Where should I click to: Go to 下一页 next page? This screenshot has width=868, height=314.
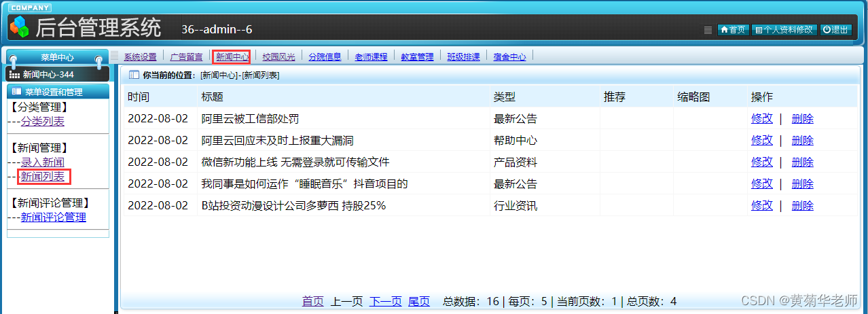[385, 301]
